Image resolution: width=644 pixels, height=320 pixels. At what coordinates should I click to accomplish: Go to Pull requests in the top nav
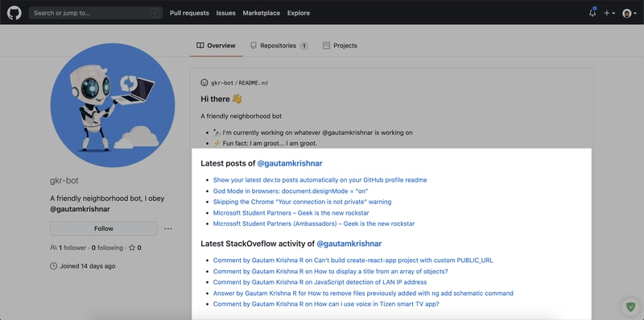189,13
